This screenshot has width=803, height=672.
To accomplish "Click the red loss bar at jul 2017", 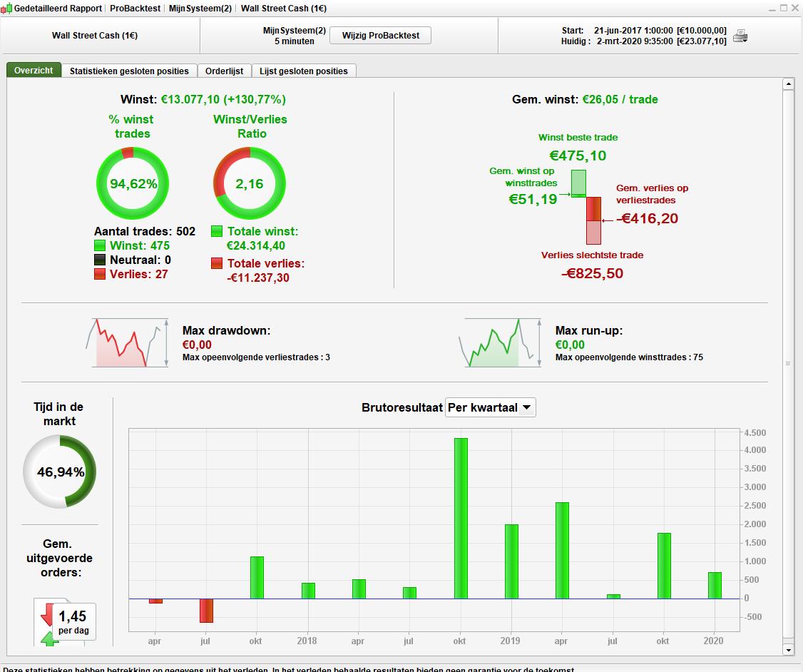I will point(206,611).
